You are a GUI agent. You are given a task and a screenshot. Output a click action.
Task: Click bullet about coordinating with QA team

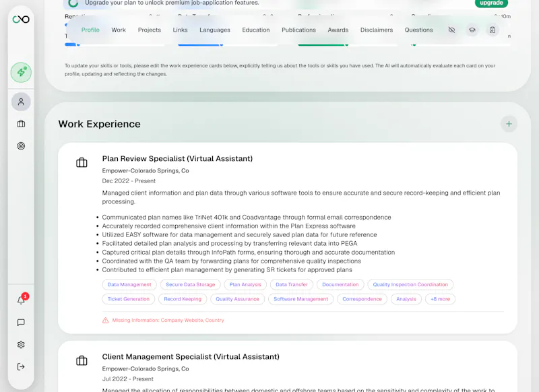pos(232,261)
